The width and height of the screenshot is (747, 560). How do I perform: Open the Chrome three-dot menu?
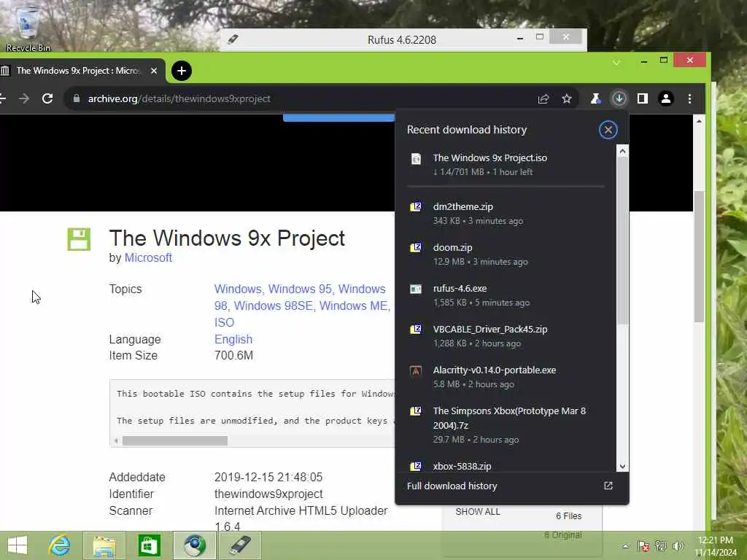tap(689, 98)
